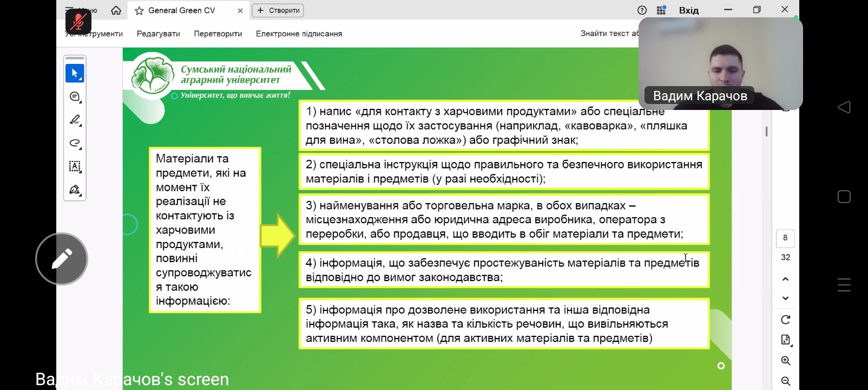Go to next page with down chevron
The height and width of the screenshot is (390, 868).
point(786,298)
